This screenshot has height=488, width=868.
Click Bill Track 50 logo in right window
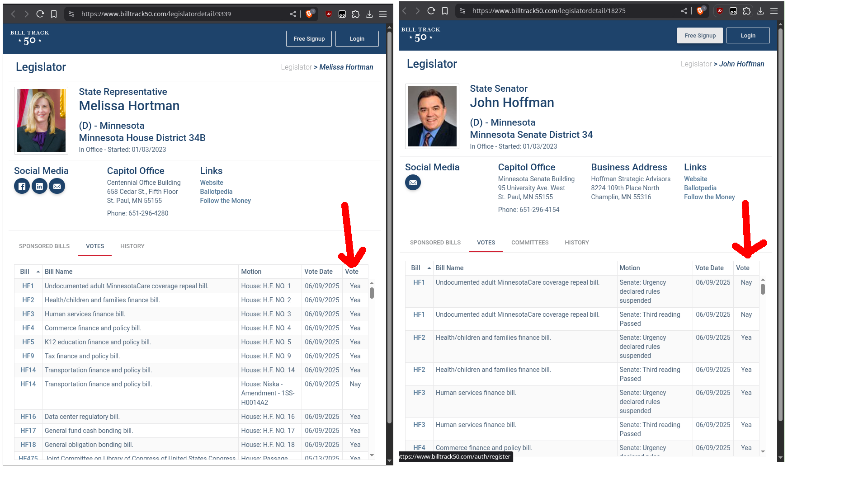421,35
